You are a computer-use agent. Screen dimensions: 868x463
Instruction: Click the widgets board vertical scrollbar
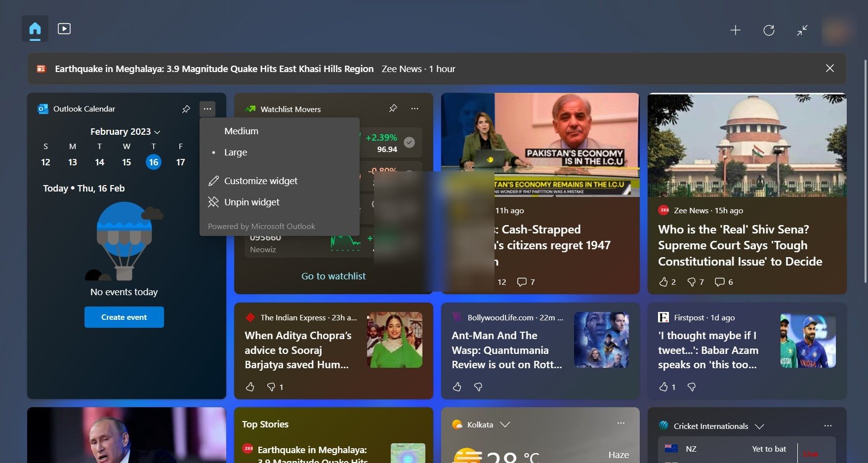tap(865, 170)
